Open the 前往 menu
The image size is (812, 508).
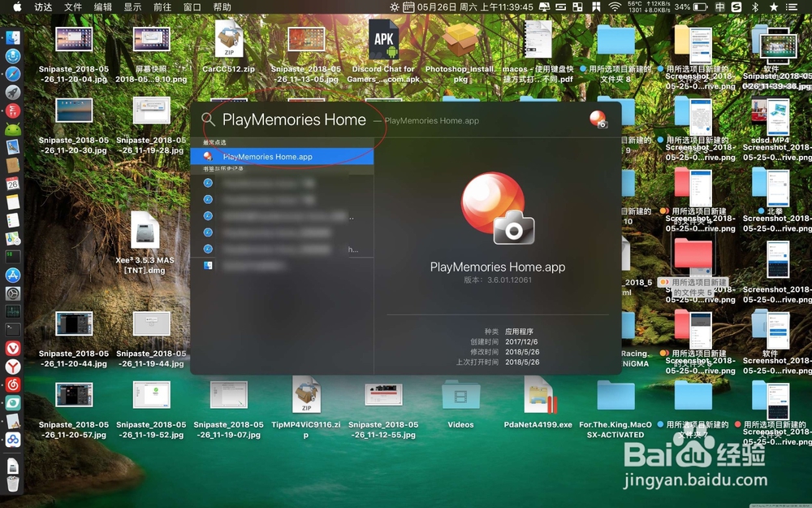162,7
